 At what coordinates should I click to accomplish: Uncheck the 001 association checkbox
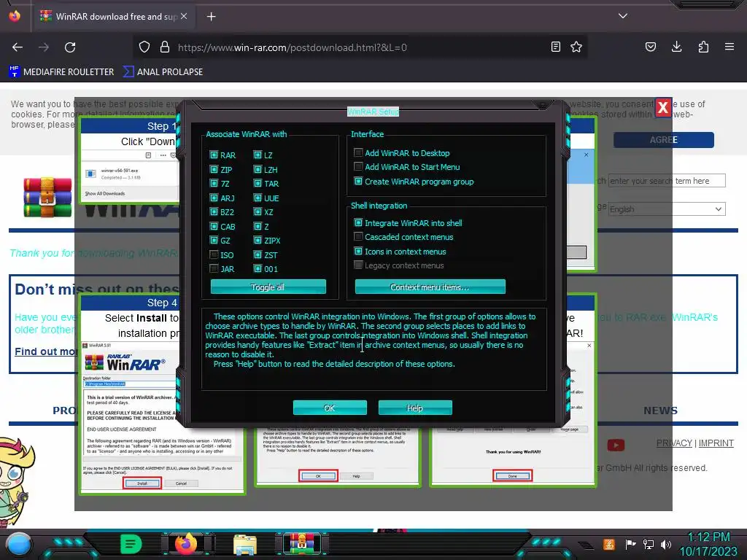coord(258,268)
